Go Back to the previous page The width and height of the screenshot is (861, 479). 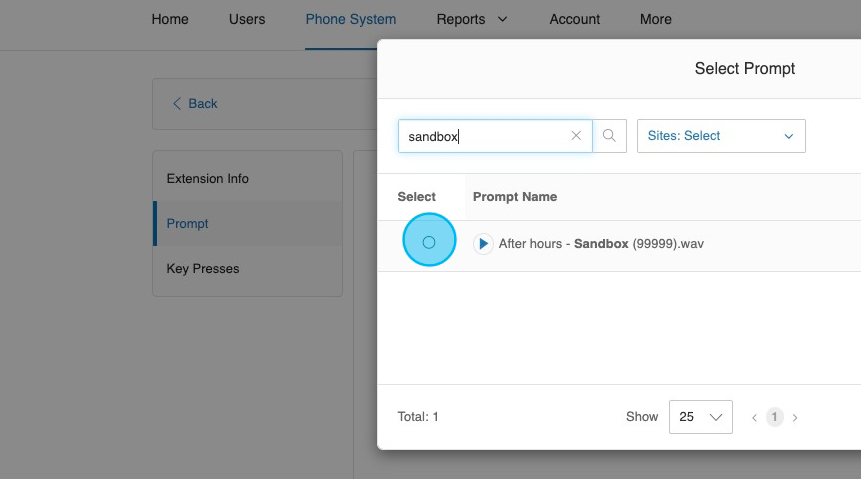[195, 104]
